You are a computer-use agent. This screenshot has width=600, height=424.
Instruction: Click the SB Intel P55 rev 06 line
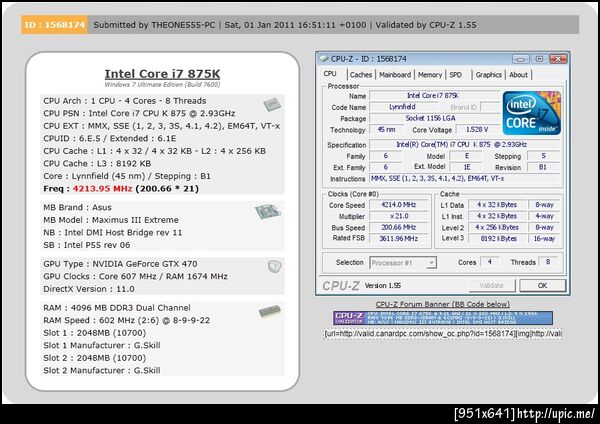87,245
